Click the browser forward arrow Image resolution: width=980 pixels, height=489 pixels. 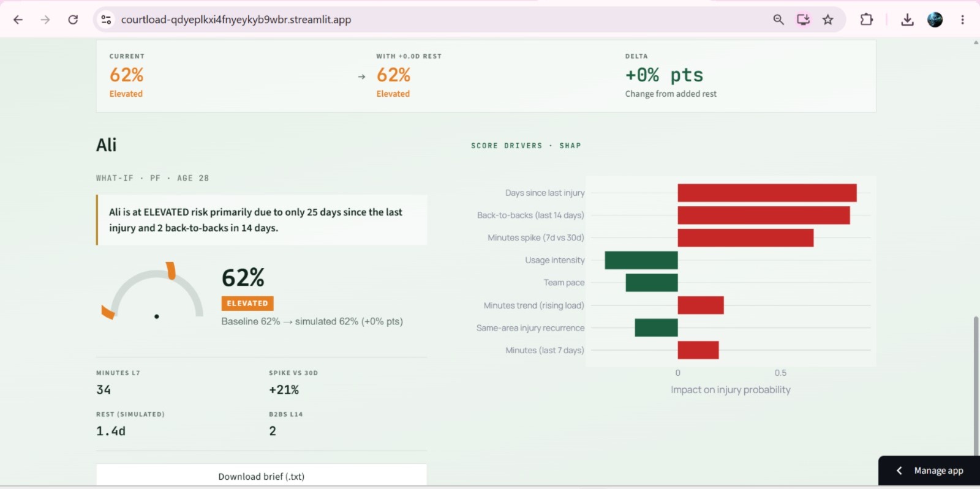(x=45, y=20)
